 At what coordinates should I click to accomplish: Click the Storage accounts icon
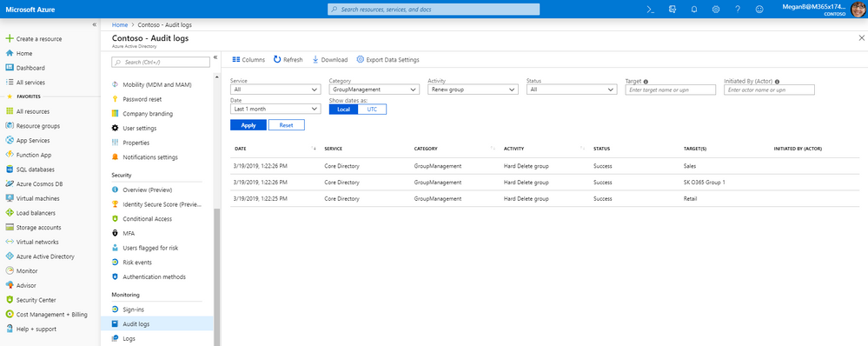(x=10, y=227)
